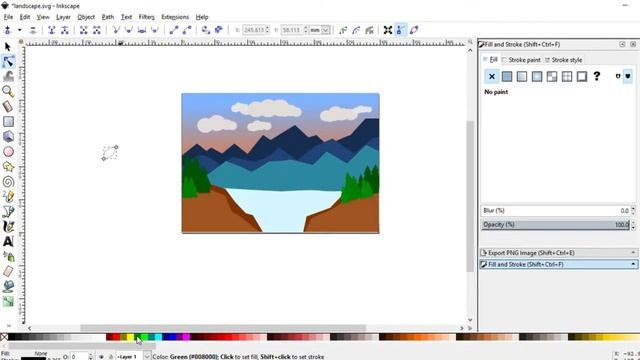This screenshot has height=360, width=640.
Task: Toggle show path outline
Action: pos(414,30)
